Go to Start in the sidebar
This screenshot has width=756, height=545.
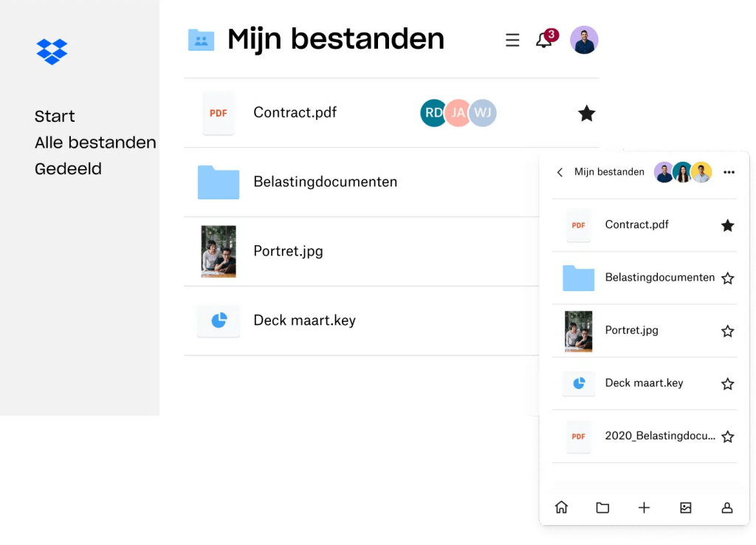(x=55, y=116)
